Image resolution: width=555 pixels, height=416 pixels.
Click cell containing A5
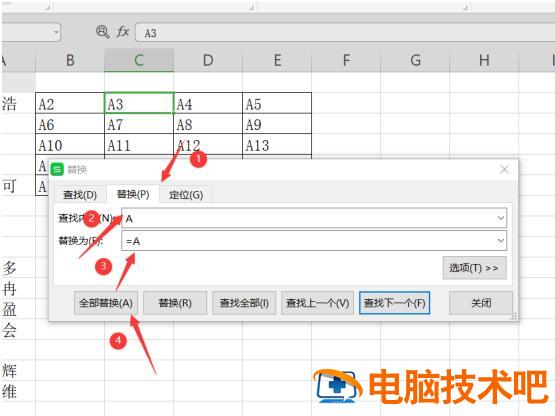coord(277,103)
